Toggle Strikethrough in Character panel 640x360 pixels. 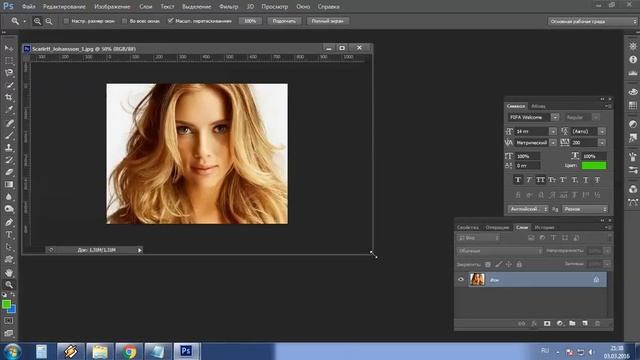[597, 180]
